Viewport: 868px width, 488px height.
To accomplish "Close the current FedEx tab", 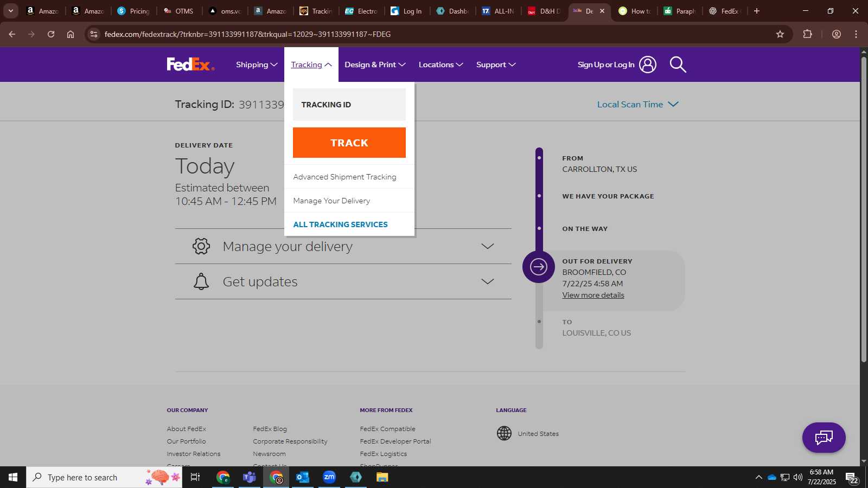I will (602, 11).
